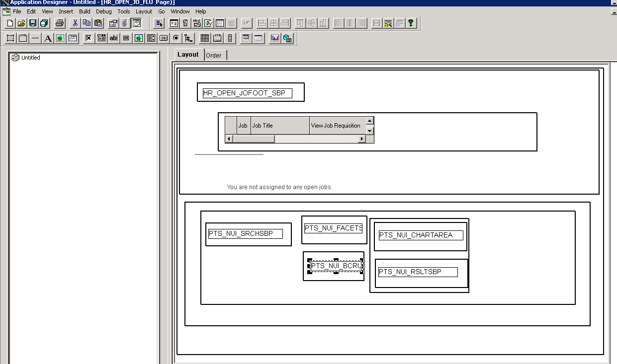Insert an Edit Box control
The width and height of the screenshot is (617, 364).
pos(113,38)
